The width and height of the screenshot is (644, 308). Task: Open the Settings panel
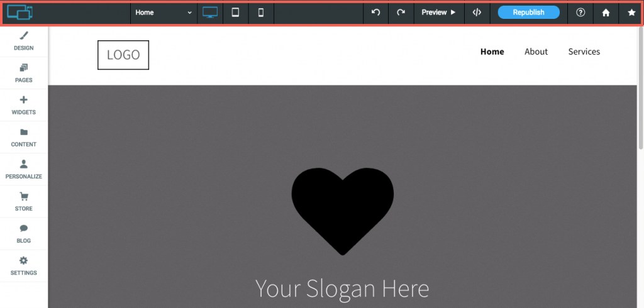point(24,266)
